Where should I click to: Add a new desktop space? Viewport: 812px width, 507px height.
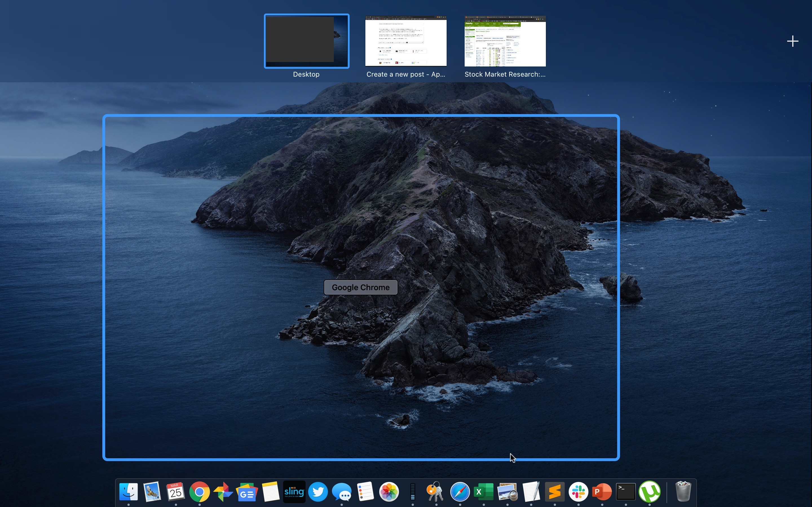[x=793, y=41]
